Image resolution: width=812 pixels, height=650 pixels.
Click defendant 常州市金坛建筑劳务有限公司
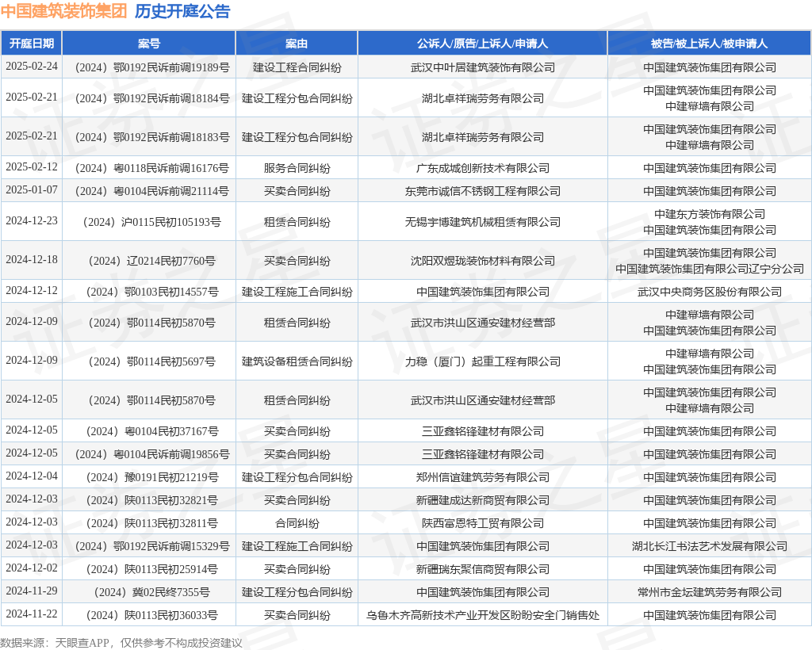click(710, 593)
